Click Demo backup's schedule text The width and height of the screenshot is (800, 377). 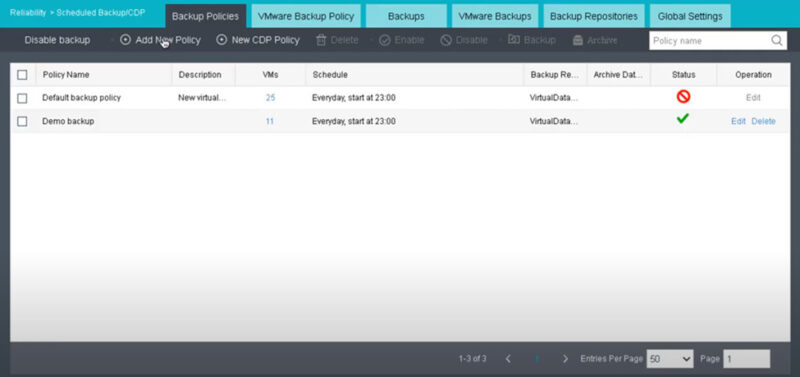[x=354, y=121]
